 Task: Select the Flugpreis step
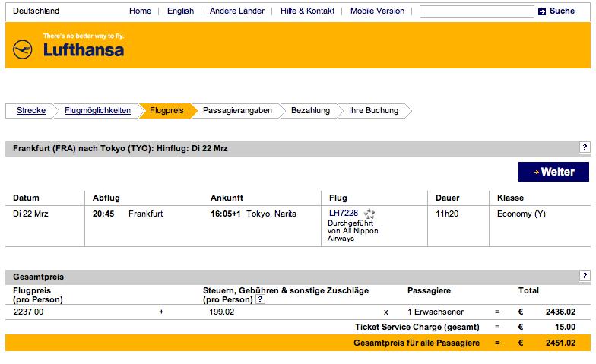click(166, 111)
